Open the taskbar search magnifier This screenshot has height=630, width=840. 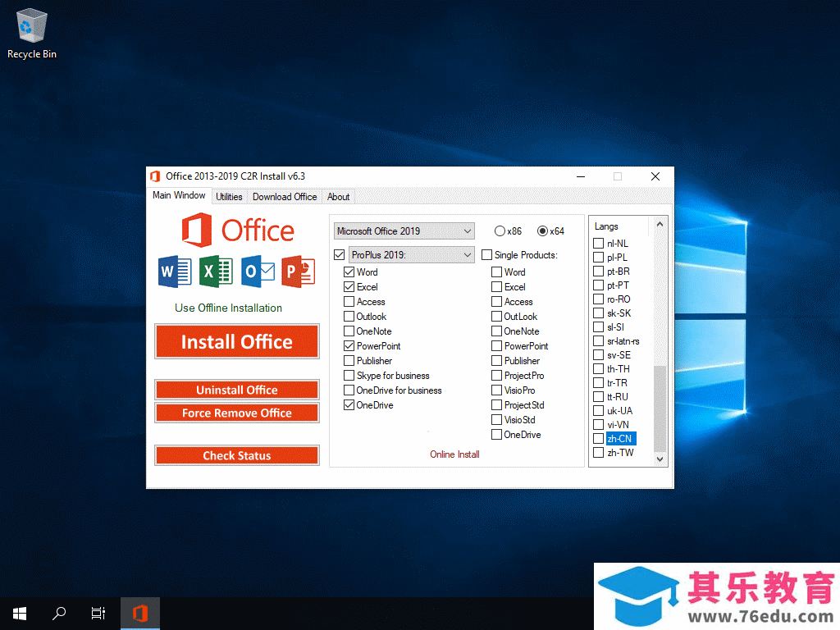[x=59, y=614]
